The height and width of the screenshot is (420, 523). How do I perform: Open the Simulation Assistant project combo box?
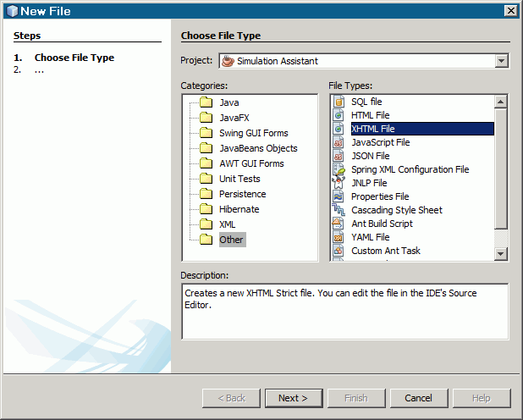(364, 61)
